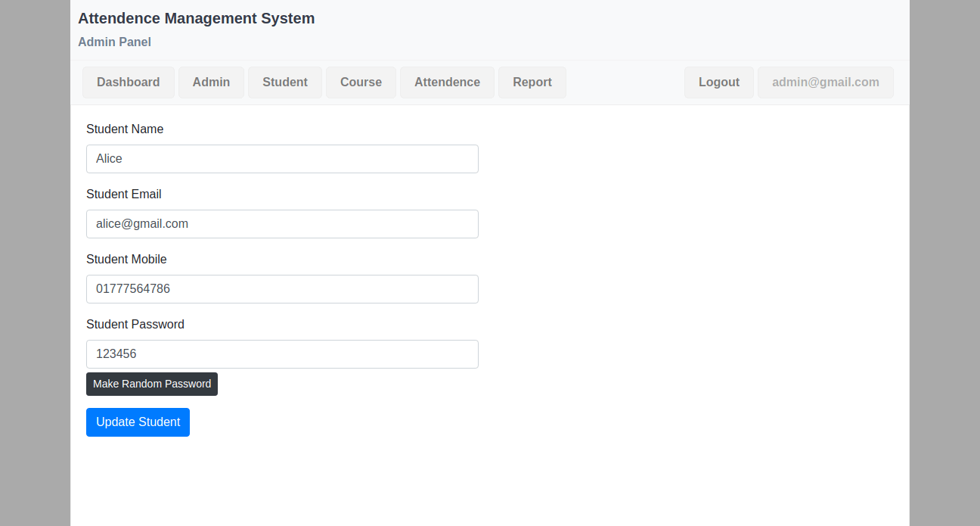Open the Dashboard nav item

click(128, 82)
